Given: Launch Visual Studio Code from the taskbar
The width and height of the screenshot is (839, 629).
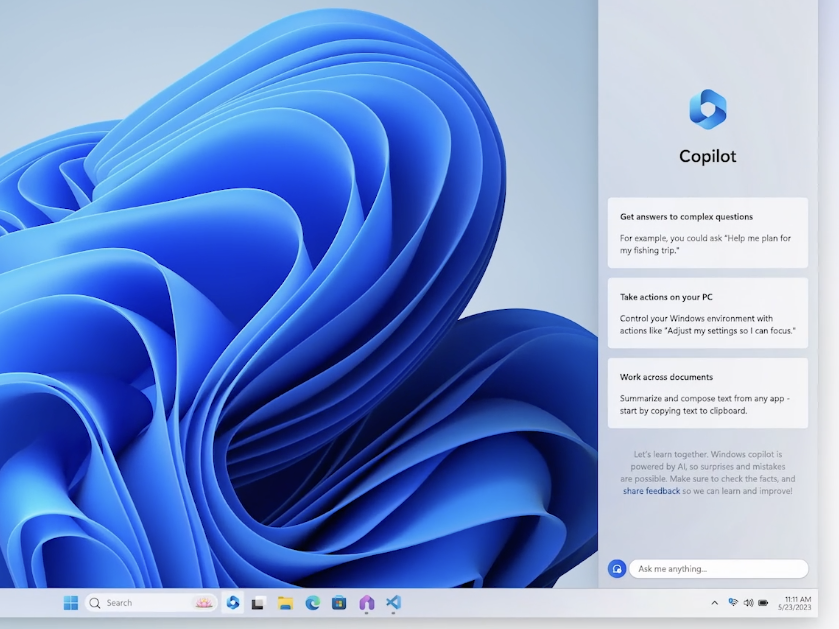Looking at the screenshot, I should pos(393,603).
